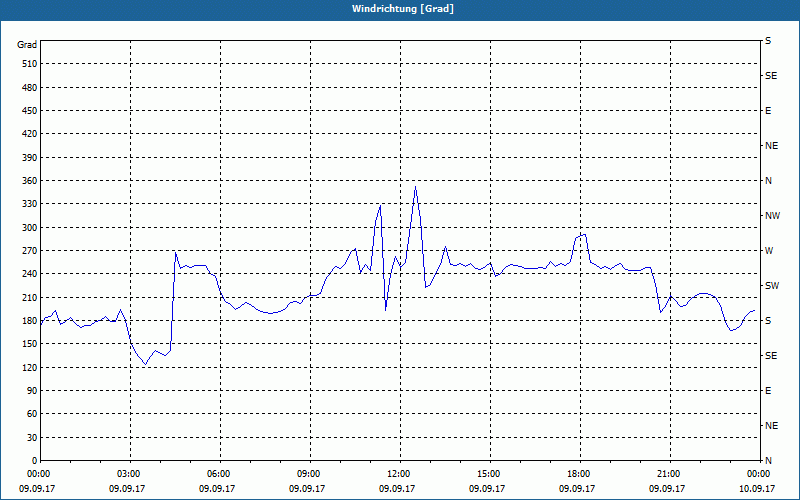Select the 09.09.17 date under 18:00

[577, 489]
